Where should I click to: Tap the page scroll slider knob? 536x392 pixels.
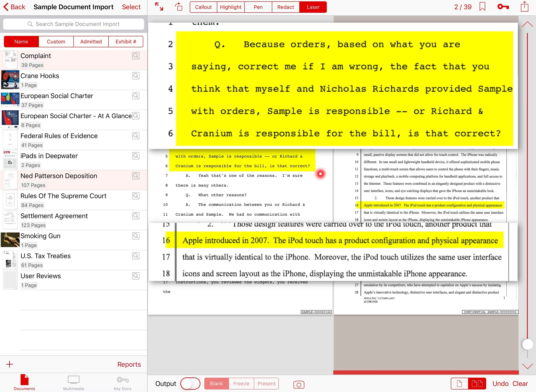point(527,344)
